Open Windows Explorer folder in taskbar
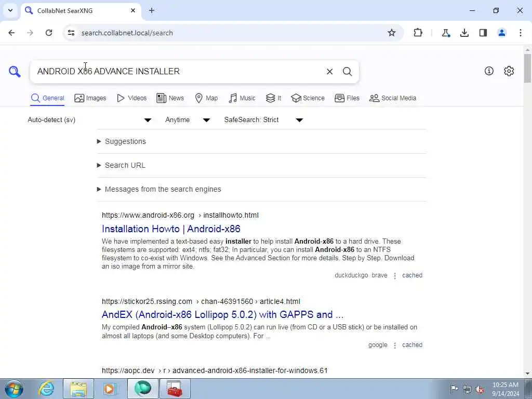This screenshot has width=532, height=399. (x=78, y=389)
